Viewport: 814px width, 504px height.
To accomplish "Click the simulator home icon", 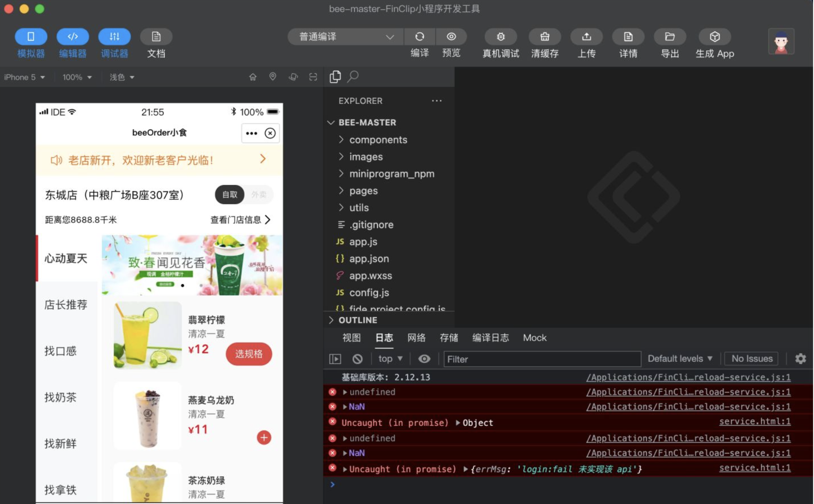I will pyautogui.click(x=253, y=77).
